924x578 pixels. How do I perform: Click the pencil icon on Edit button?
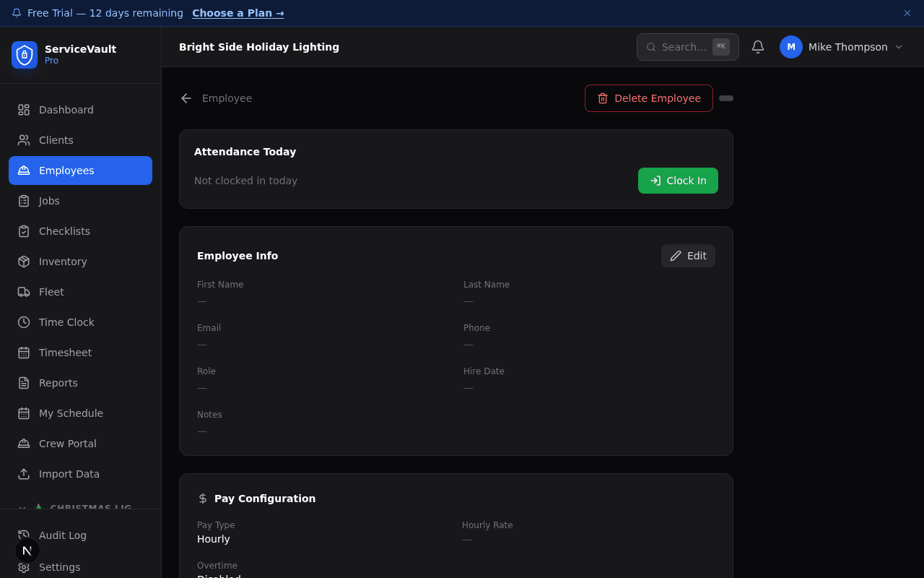pyautogui.click(x=676, y=256)
